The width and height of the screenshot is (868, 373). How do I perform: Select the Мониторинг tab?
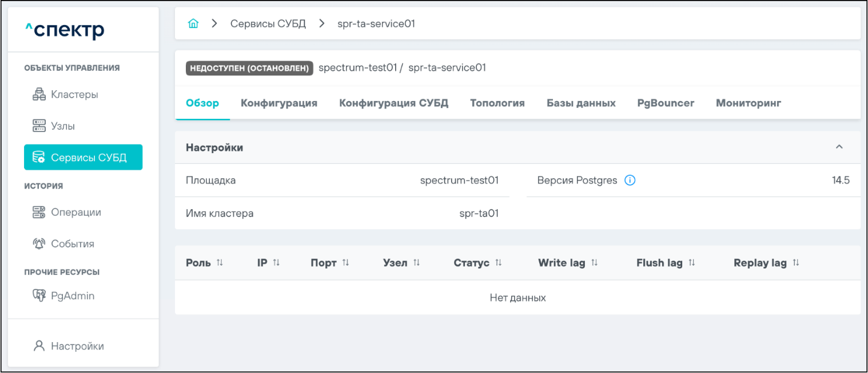point(748,103)
